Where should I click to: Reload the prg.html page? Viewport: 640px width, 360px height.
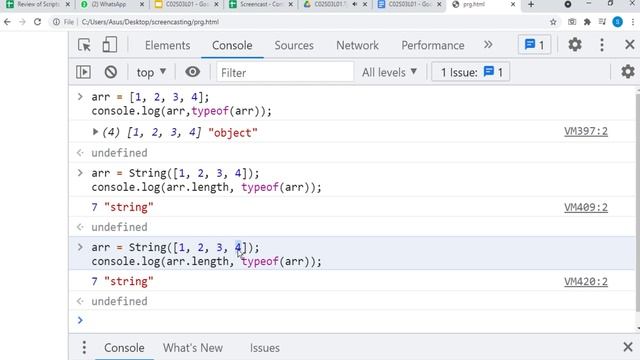click(37, 22)
